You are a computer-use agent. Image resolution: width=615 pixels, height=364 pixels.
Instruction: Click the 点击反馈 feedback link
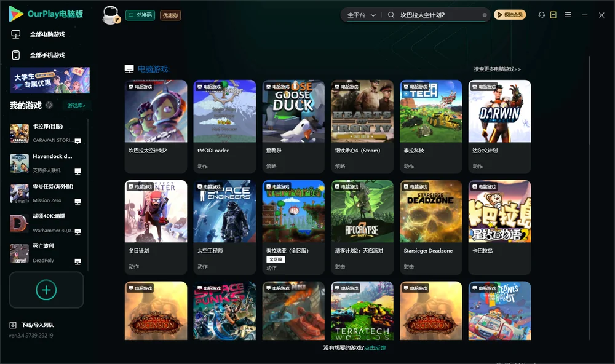(x=375, y=347)
